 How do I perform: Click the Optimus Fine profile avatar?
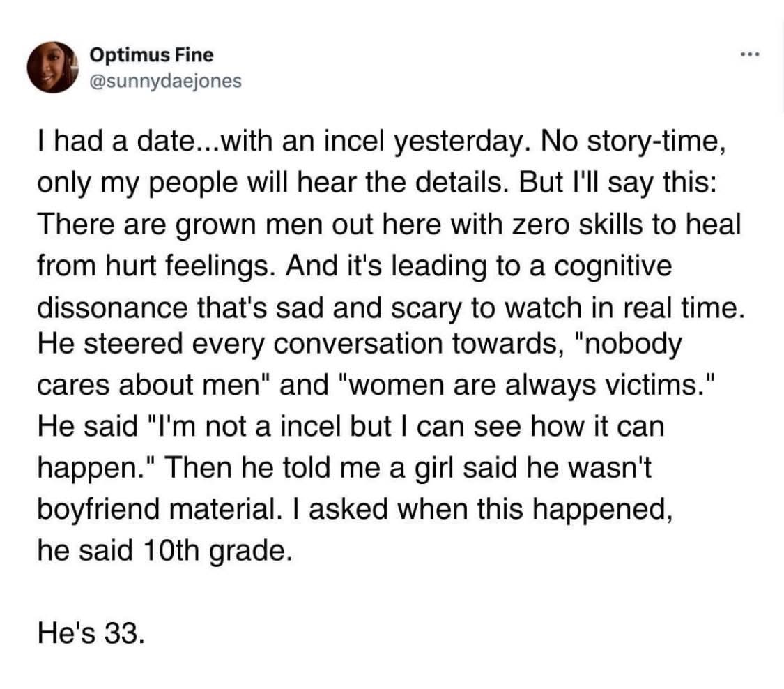click(51, 68)
